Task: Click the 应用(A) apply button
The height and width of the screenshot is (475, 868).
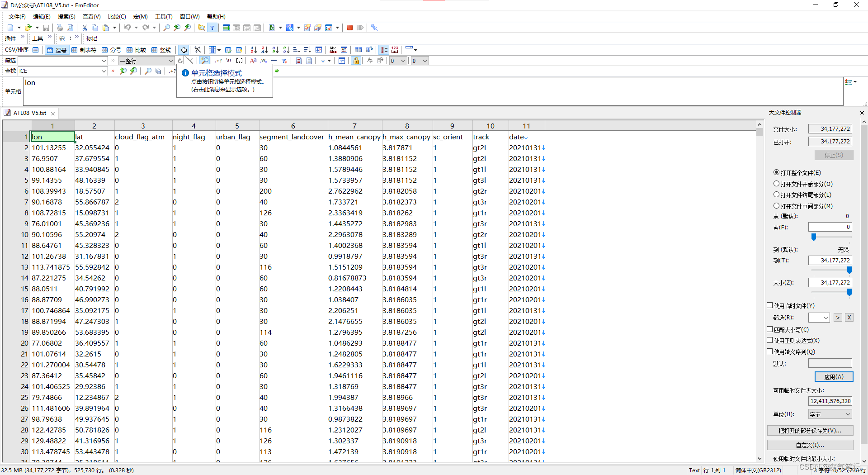Action: click(834, 376)
